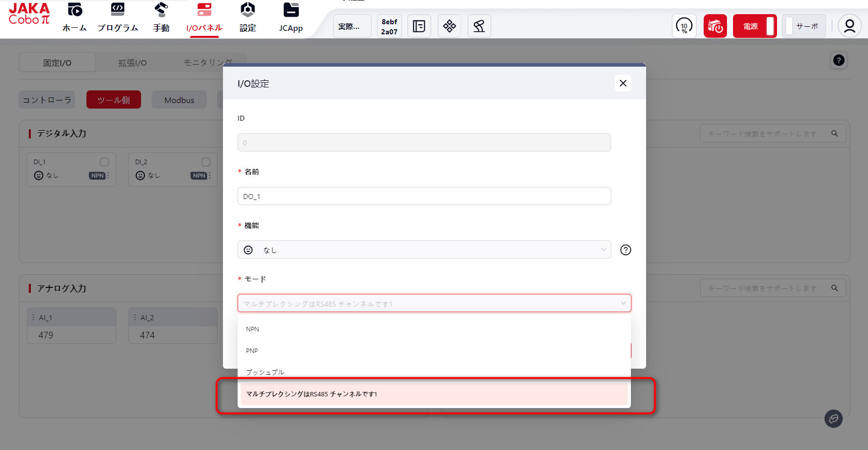Click the Modbus button
Screen dimensions: 868x450
tap(179, 100)
